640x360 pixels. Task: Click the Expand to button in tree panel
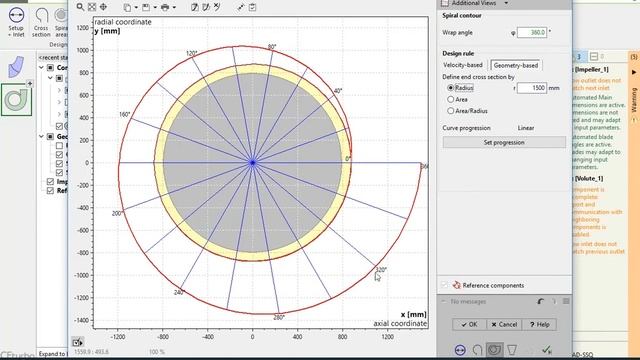(x=52, y=354)
